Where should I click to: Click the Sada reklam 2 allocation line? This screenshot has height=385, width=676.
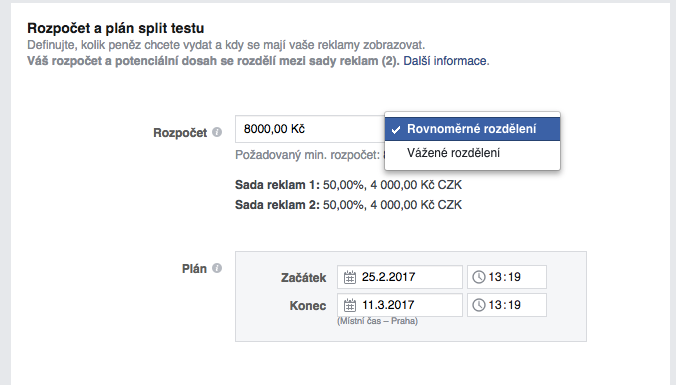[348, 204]
